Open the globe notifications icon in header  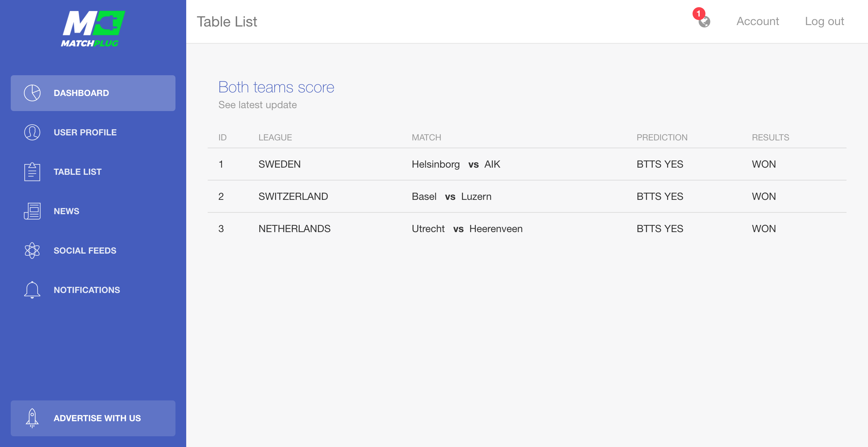point(704,22)
